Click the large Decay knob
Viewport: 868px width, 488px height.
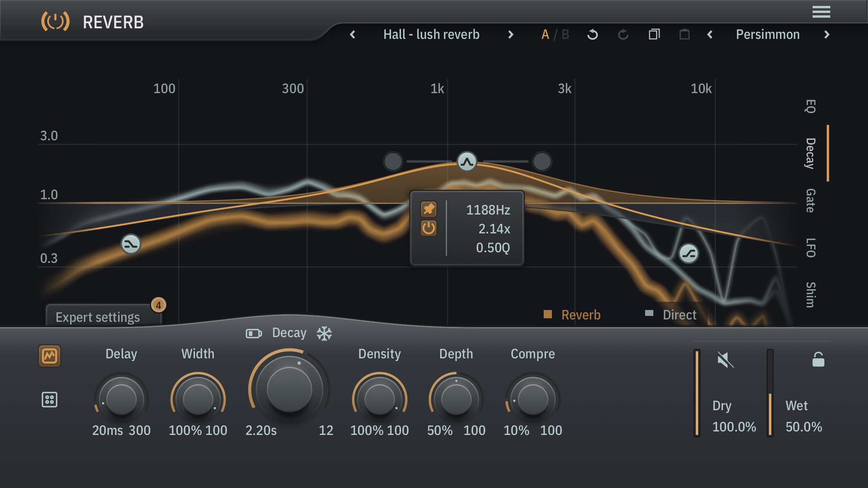pyautogui.click(x=289, y=390)
